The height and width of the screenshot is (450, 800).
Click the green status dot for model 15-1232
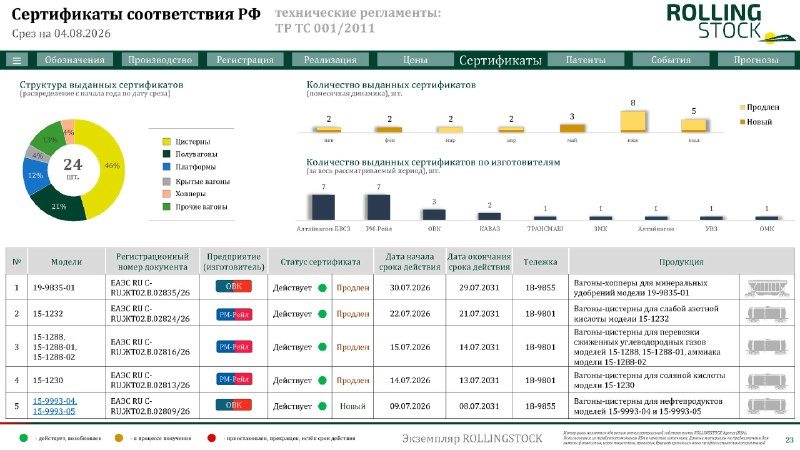[x=322, y=314]
